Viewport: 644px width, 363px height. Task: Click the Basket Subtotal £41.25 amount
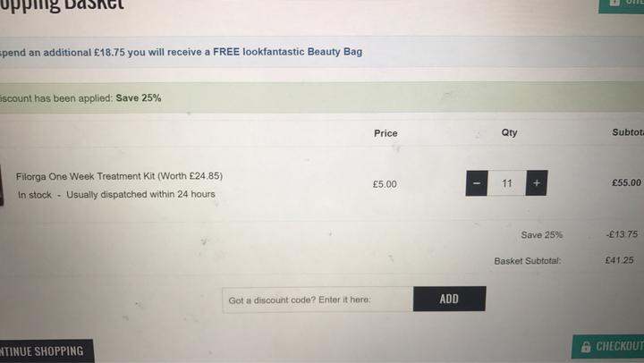click(x=619, y=260)
